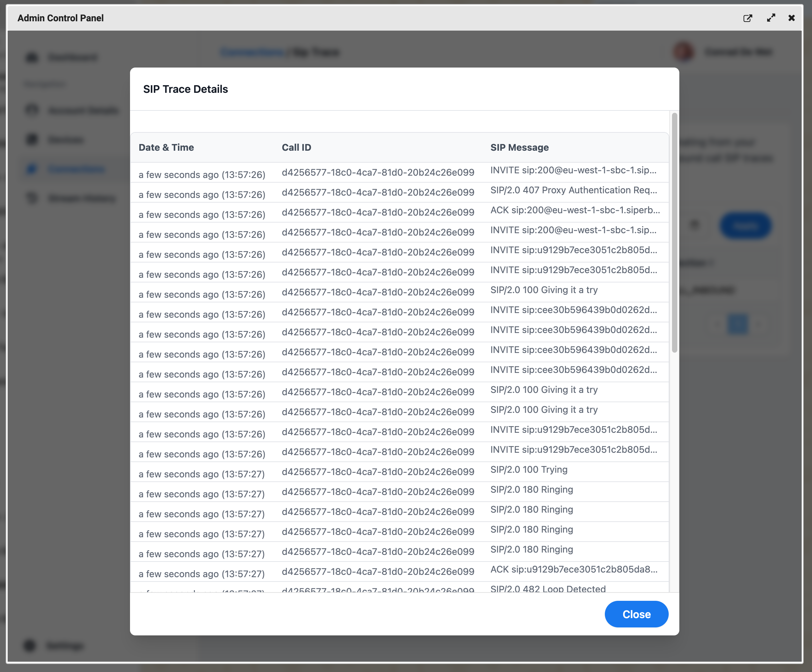
Task: Close the Admin Control Panel window
Action: [x=791, y=18]
